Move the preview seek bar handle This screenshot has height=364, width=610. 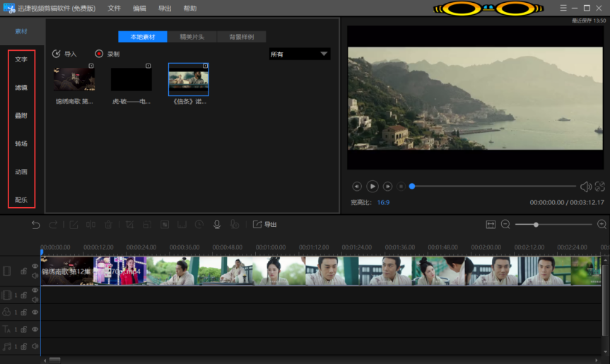pyautogui.click(x=412, y=187)
